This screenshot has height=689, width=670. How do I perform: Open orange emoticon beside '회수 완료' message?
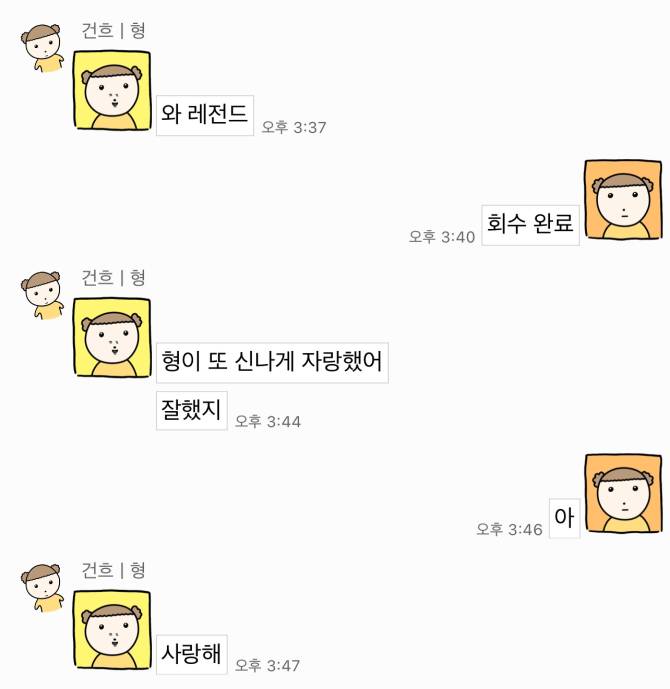point(623,200)
